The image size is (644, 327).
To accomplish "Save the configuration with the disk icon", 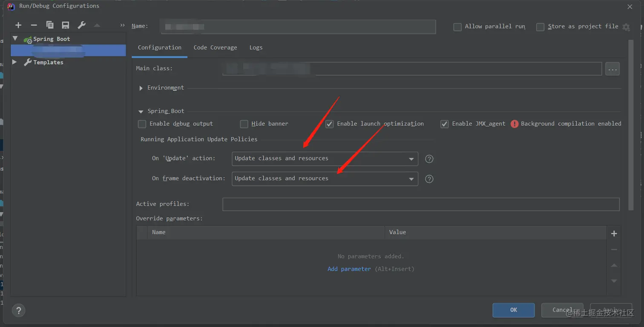I will pyautogui.click(x=65, y=25).
